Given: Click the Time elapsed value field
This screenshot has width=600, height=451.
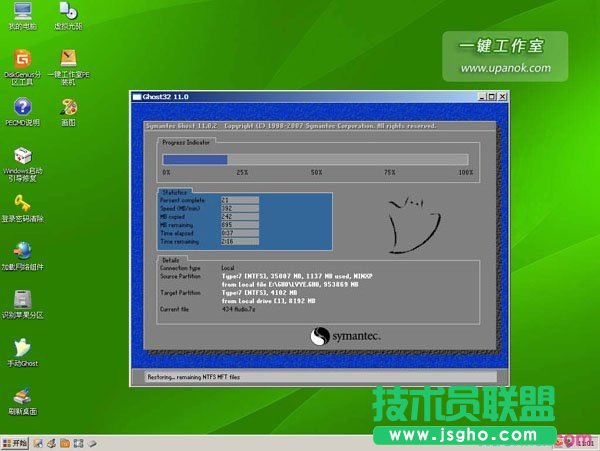Looking at the screenshot, I should click(x=240, y=233).
